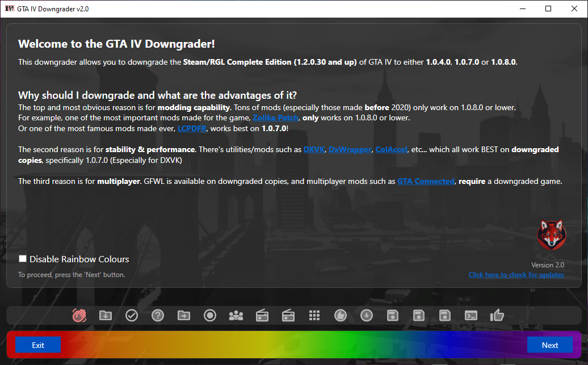The height and width of the screenshot is (365, 588).
Task: Select the terminal command prompt icon
Action: click(x=471, y=315)
